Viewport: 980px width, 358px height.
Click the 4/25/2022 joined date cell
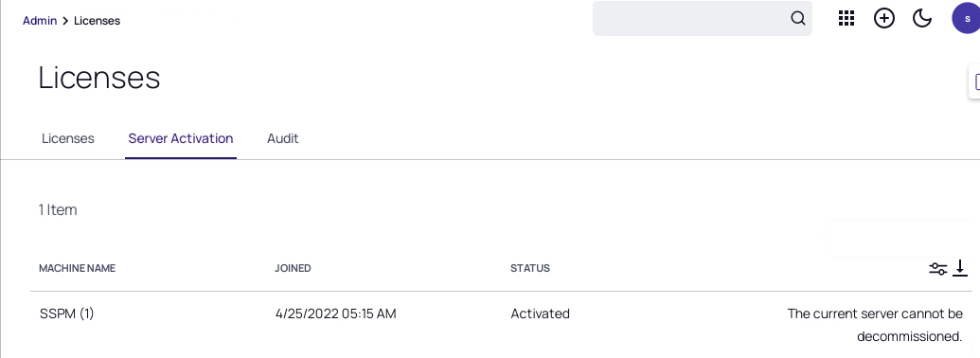(x=335, y=313)
